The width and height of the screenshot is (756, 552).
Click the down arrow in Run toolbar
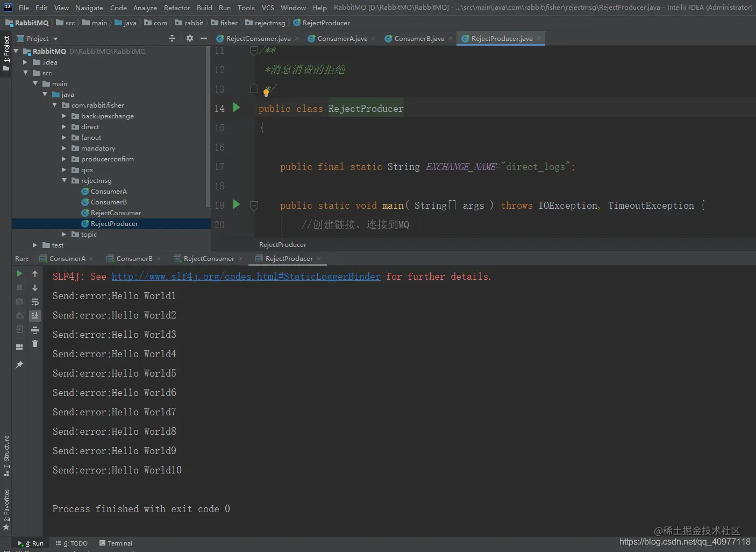coord(35,288)
